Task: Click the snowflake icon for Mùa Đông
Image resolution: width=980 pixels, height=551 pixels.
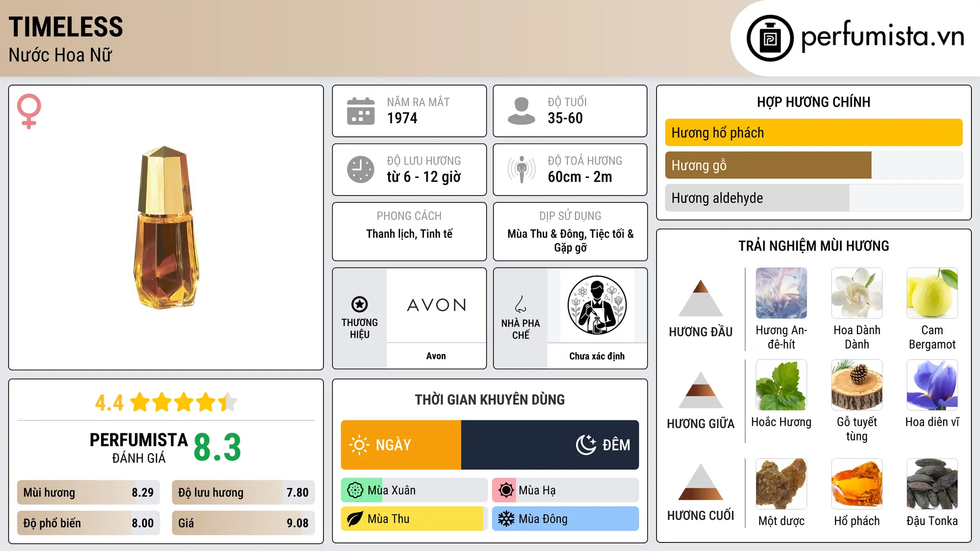Action: click(x=506, y=519)
